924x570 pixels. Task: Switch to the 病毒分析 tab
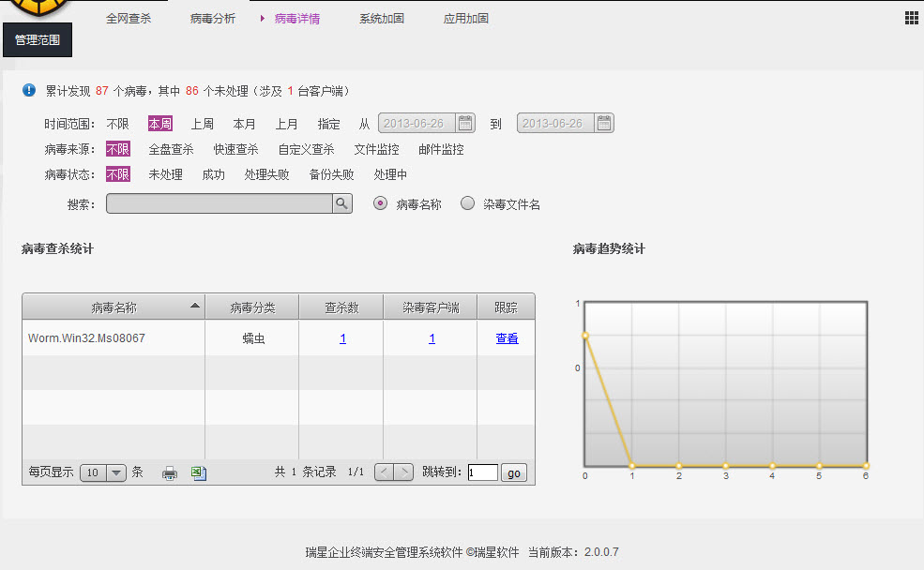(x=213, y=19)
